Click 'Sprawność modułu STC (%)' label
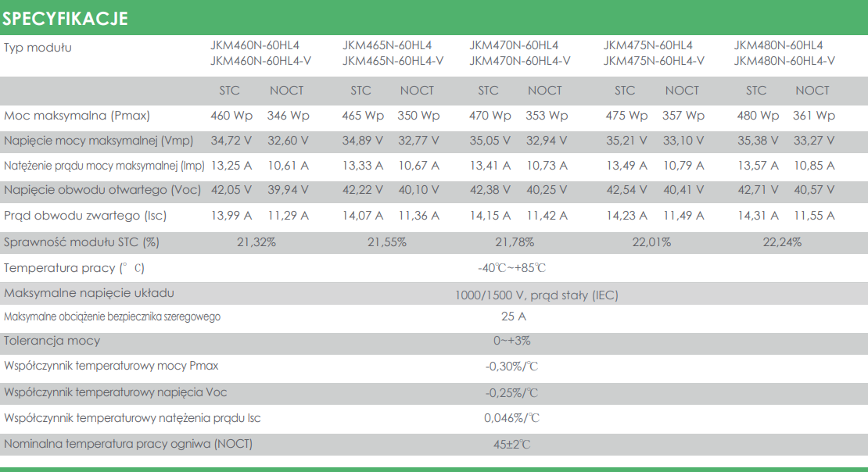The width and height of the screenshot is (868, 472). point(81,242)
